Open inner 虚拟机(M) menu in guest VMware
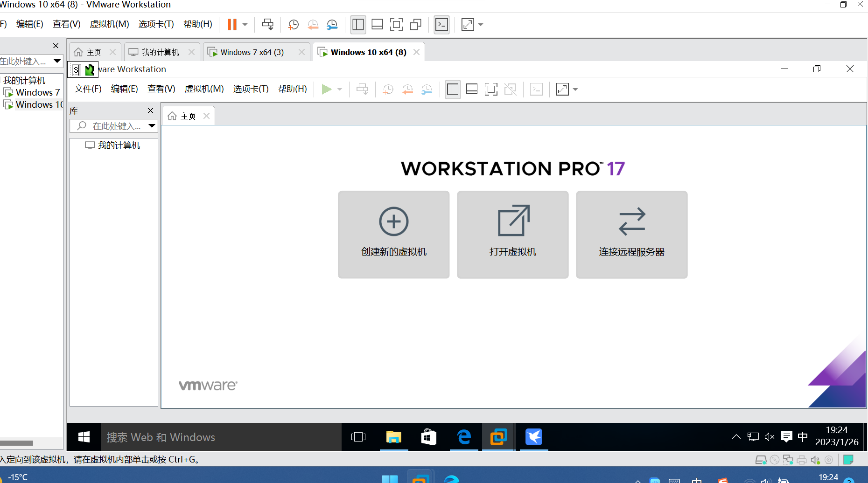Image resolution: width=868 pixels, height=483 pixels. 204,89
